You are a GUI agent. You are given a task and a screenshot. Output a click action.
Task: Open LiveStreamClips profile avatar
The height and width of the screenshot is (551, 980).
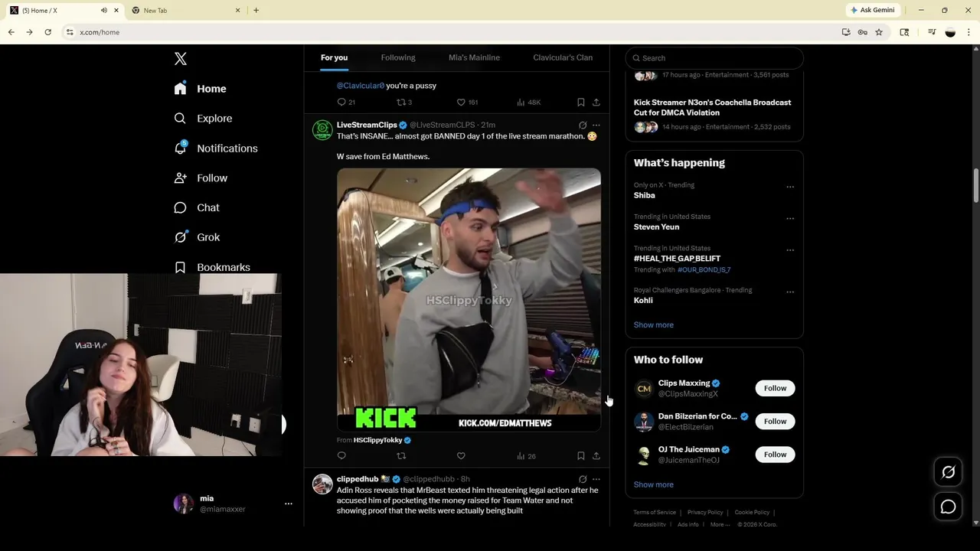(x=322, y=129)
